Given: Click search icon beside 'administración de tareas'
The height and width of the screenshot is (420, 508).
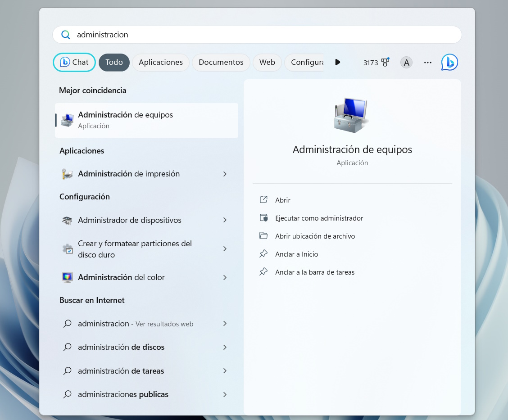Looking at the screenshot, I should pos(68,371).
